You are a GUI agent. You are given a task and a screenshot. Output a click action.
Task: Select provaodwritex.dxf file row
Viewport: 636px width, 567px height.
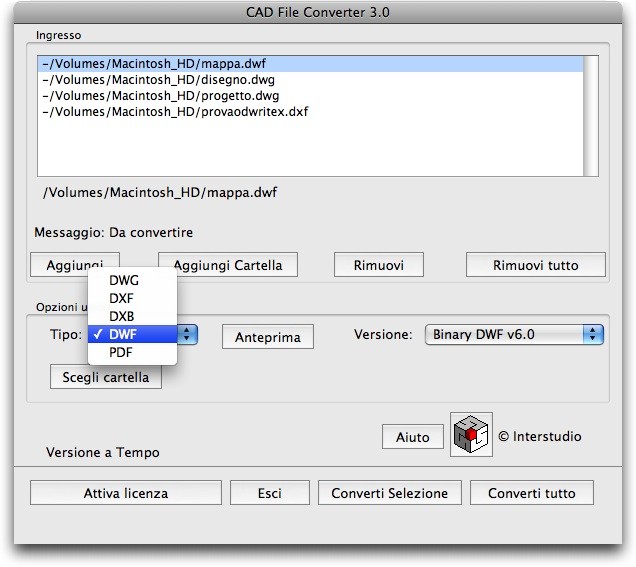(x=175, y=112)
